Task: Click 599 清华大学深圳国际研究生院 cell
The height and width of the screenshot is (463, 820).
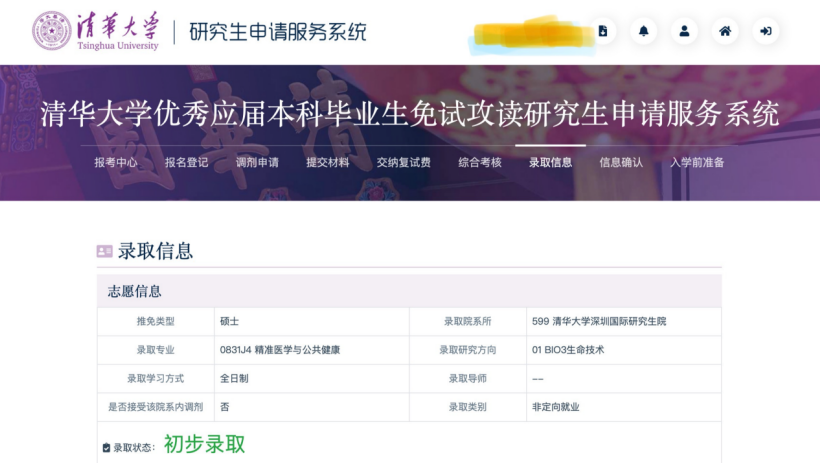Action: pyautogui.click(x=623, y=321)
